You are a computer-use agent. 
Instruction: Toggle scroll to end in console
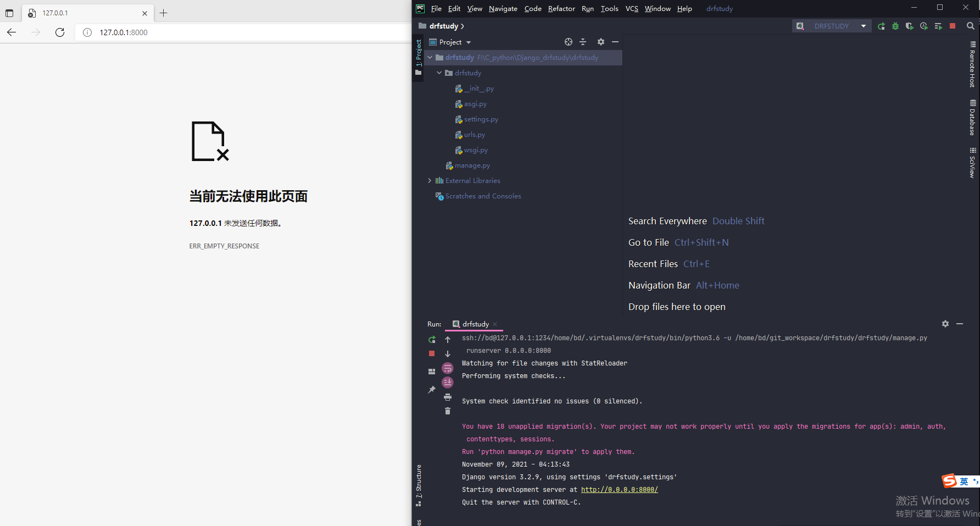point(448,383)
